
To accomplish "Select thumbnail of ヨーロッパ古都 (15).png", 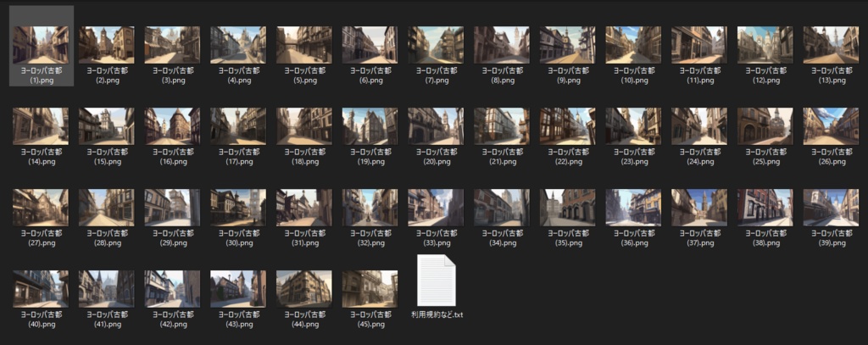I will click(x=106, y=126).
